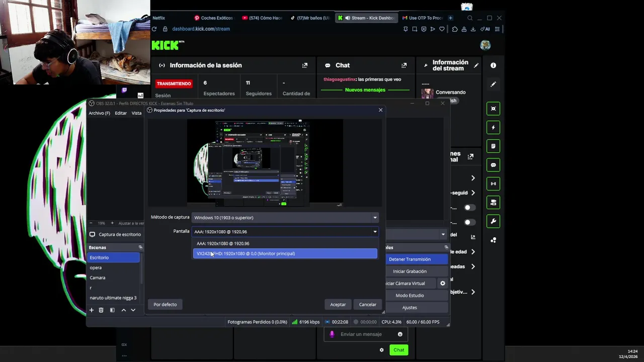Open the Método de captura dropdown
Screen dimensions: 644x362
(285, 218)
